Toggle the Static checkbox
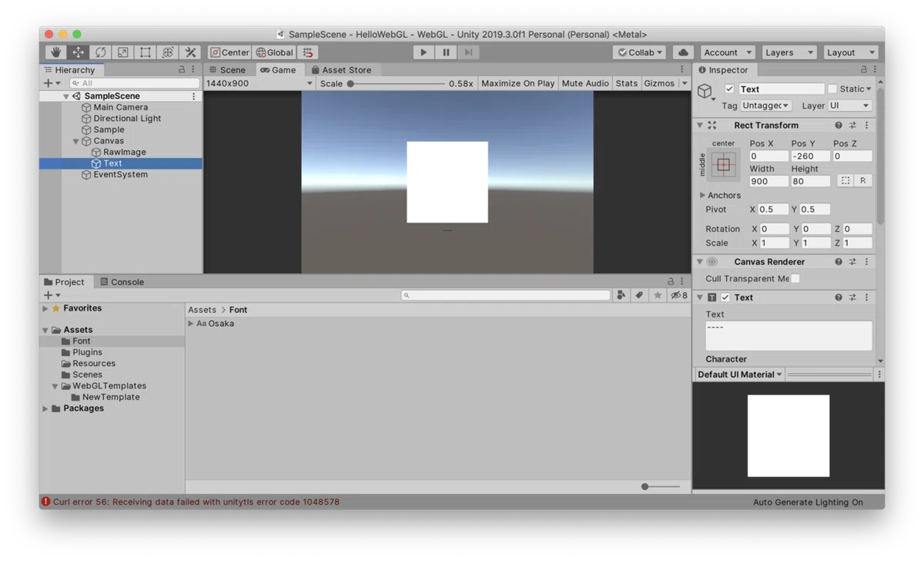 (x=832, y=89)
